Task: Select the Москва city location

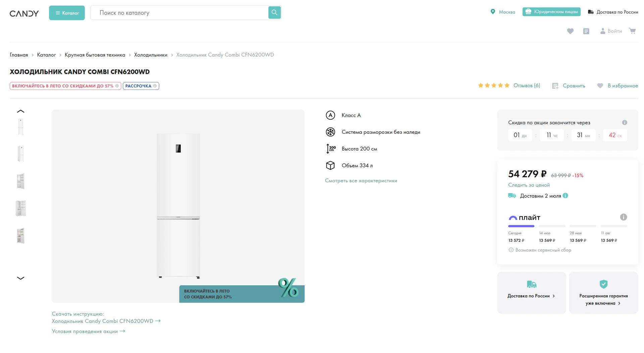Action: point(502,12)
